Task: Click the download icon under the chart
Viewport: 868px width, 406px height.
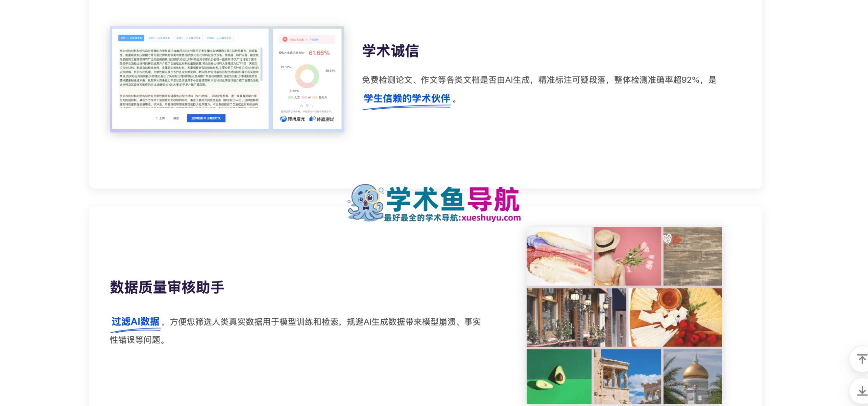Action: [313, 106]
